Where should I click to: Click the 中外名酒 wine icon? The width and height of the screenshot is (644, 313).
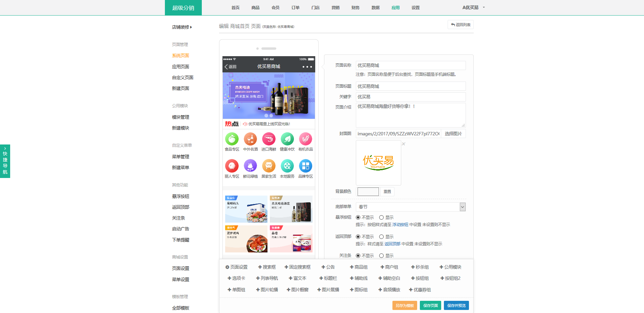click(x=250, y=139)
